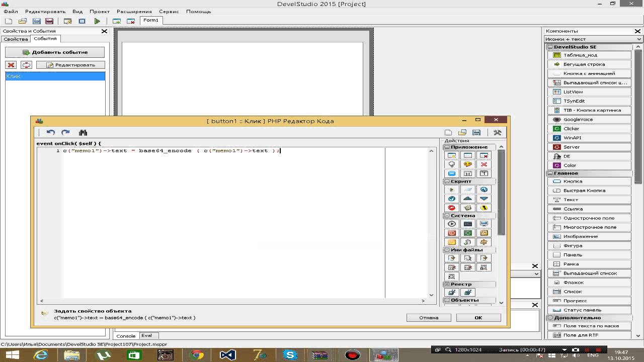Open the Редактировать menu
Screen dimensions: 644x362
[x=45, y=12]
